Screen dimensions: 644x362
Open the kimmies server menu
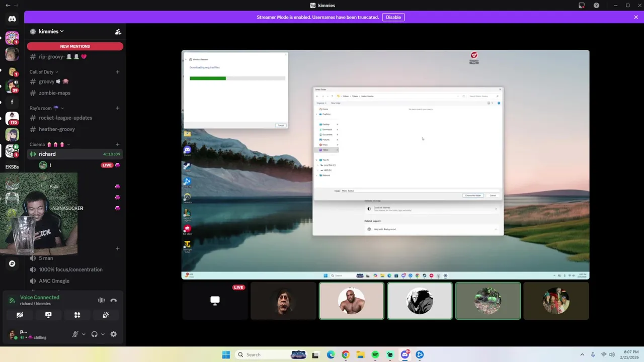point(51,31)
